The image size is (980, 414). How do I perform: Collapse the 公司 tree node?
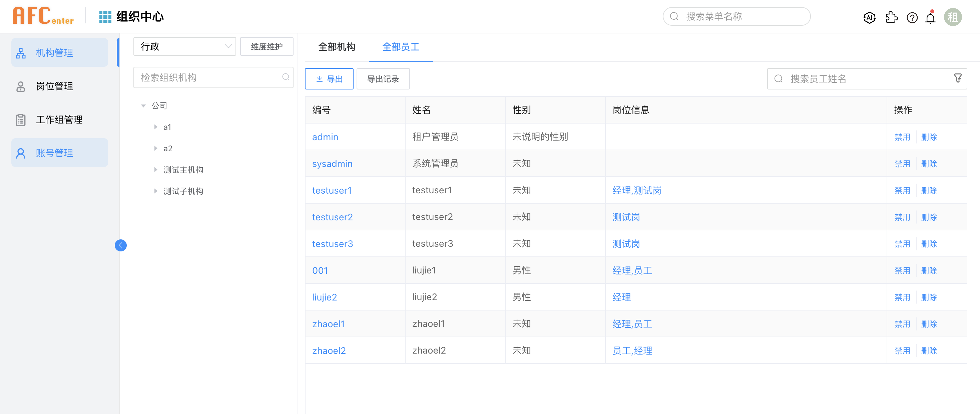point(143,106)
